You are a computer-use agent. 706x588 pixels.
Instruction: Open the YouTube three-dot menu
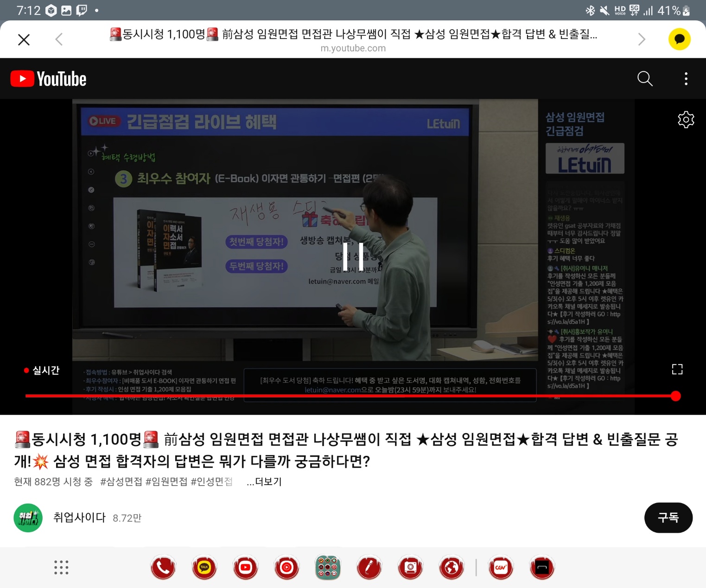click(x=686, y=79)
